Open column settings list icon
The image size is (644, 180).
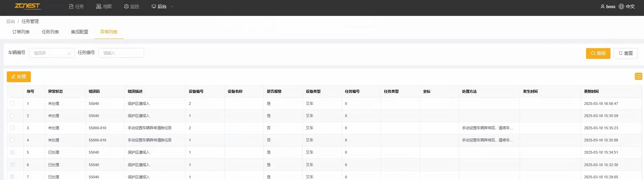point(638,76)
